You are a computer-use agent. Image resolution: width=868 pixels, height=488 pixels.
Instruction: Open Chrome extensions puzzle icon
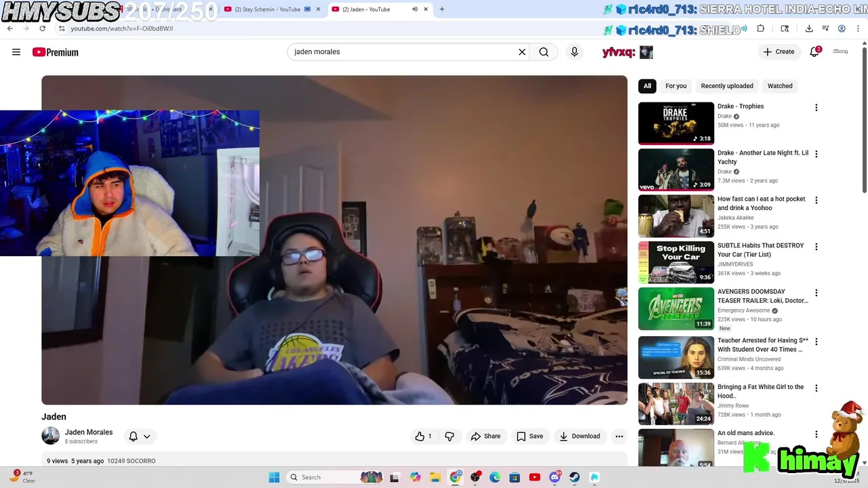pos(760,28)
